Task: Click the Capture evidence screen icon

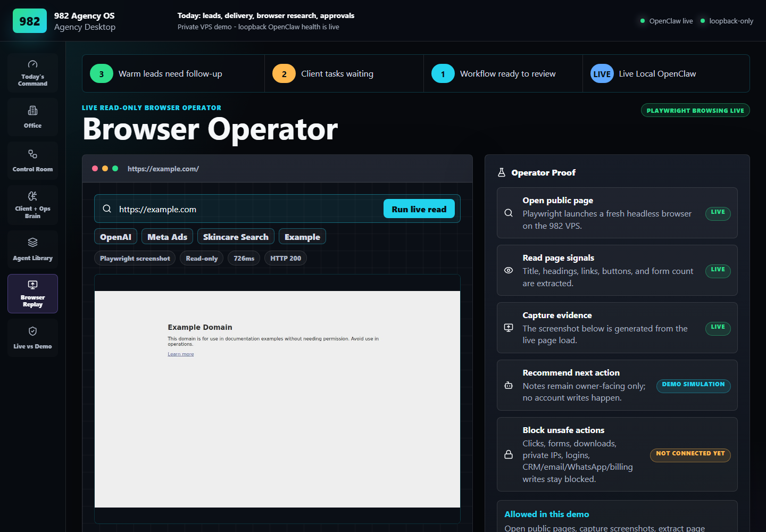Action: pyautogui.click(x=509, y=328)
